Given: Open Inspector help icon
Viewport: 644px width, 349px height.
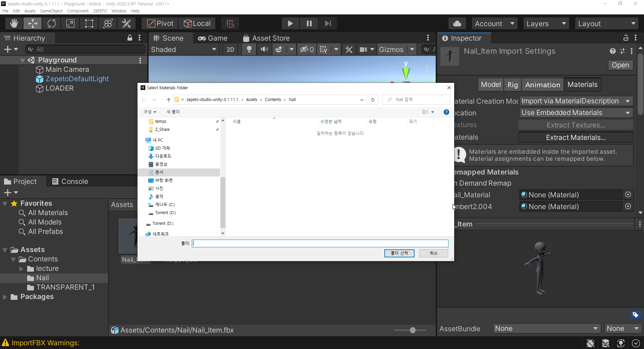Looking at the screenshot, I should (612, 51).
